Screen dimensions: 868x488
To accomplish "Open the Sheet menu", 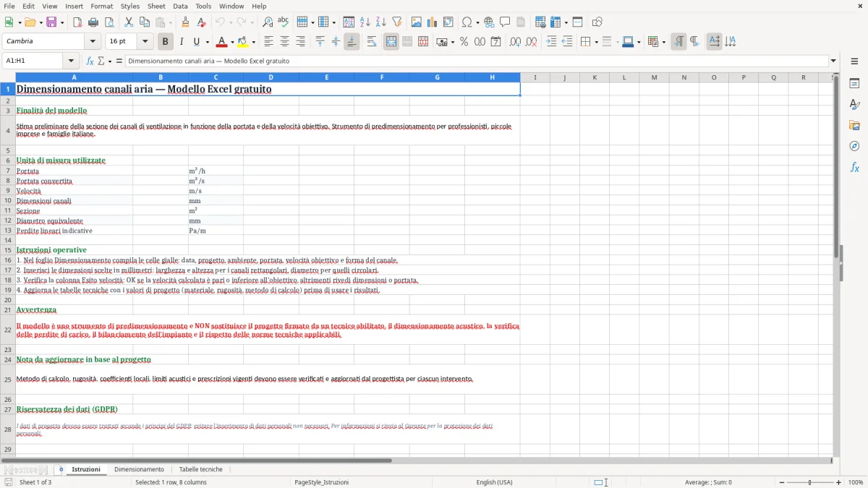I will 156,6.
